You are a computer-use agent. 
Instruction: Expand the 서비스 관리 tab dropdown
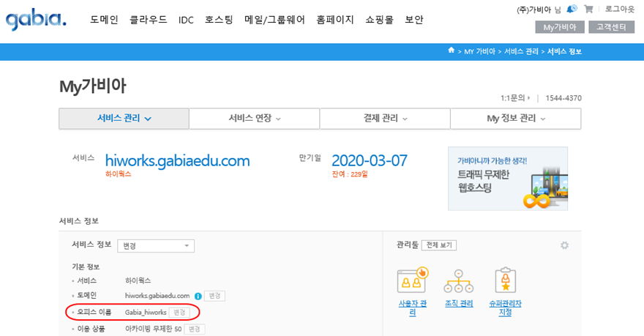[124, 119]
